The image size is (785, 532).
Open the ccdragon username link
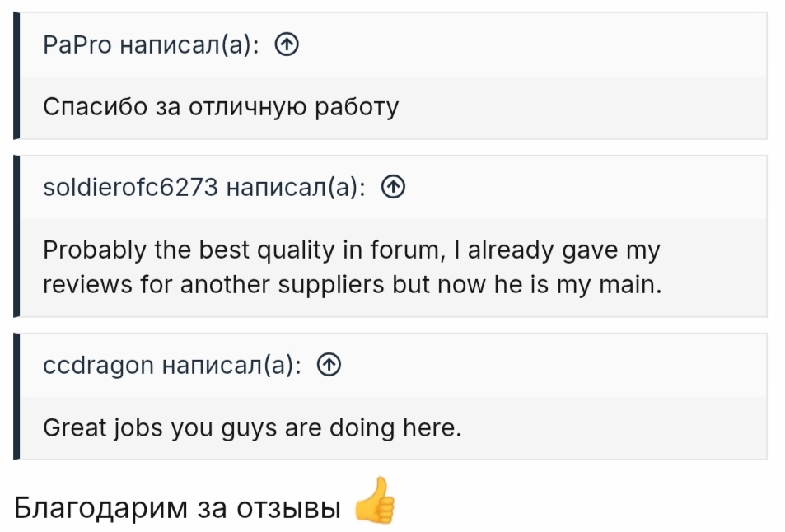[x=98, y=365]
